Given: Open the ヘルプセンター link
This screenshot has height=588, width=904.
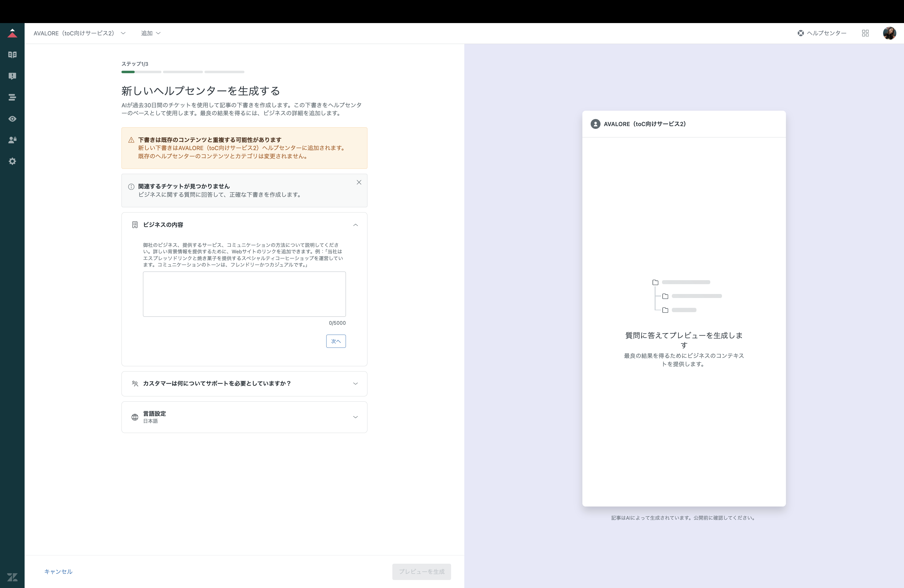Looking at the screenshot, I should click(x=822, y=34).
